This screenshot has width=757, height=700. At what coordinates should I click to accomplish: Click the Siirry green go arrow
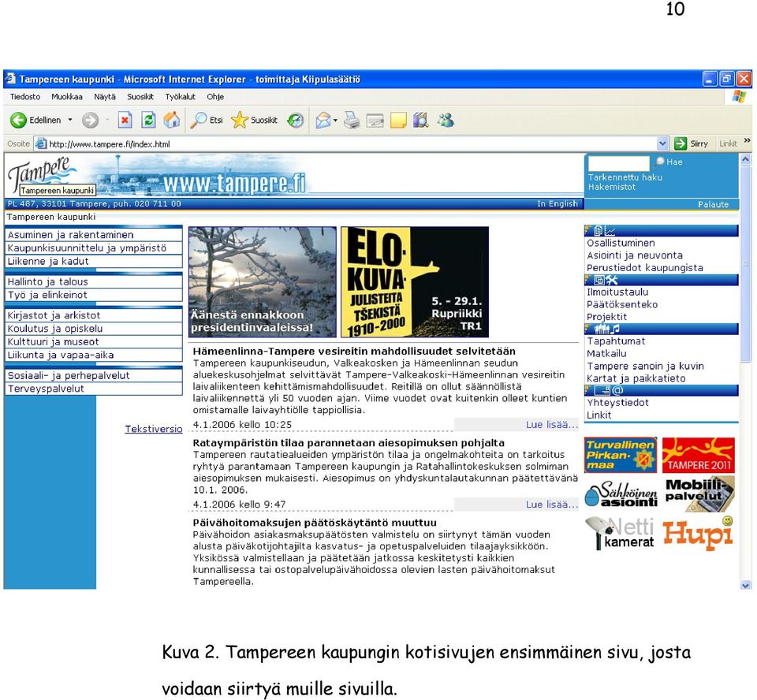point(681,143)
